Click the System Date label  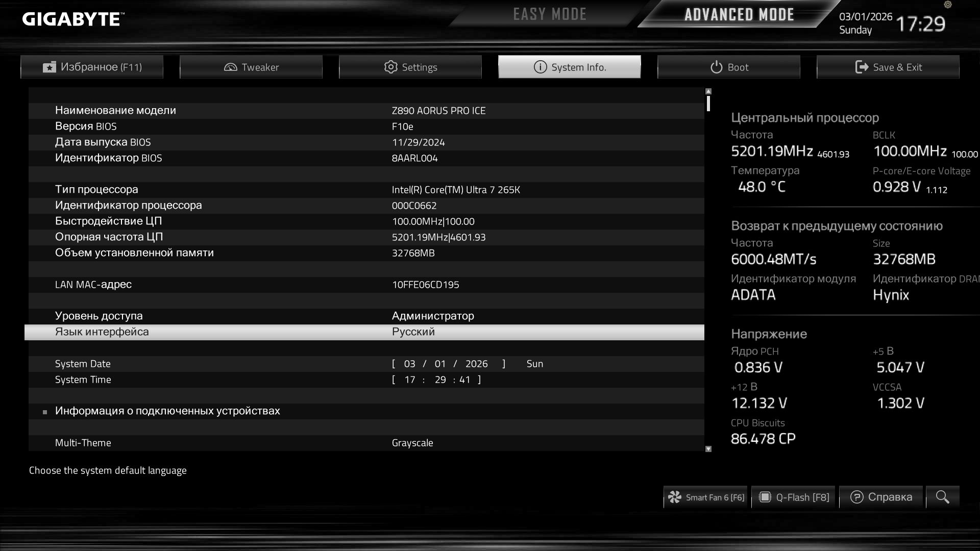click(x=83, y=364)
